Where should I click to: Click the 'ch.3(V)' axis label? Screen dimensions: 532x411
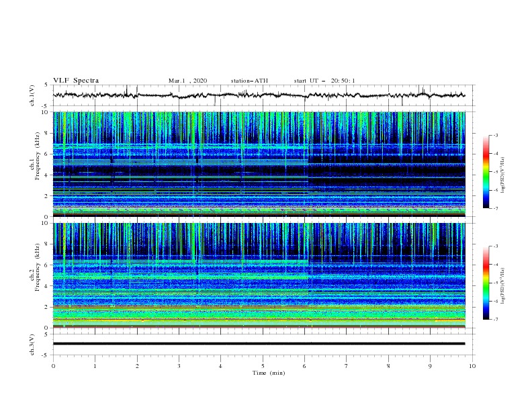[32, 345]
